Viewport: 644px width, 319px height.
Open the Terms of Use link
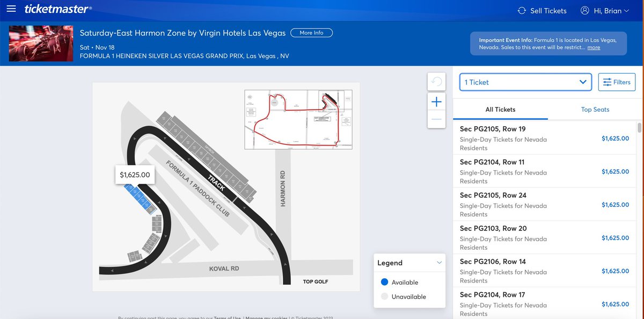pyautogui.click(x=227, y=317)
